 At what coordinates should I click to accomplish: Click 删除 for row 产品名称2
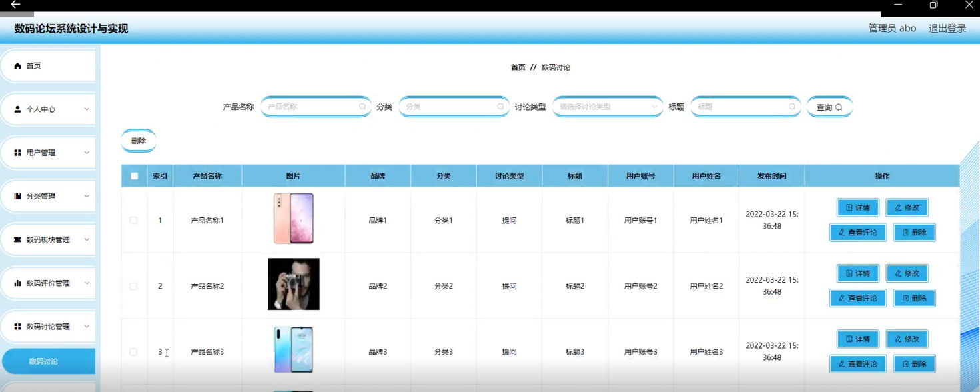915,298
